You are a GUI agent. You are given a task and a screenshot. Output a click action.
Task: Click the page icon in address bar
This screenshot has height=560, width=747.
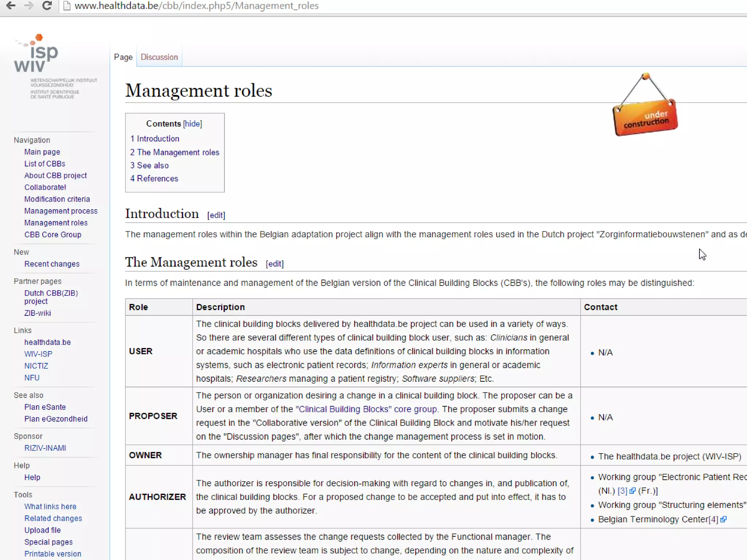pos(67,6)
